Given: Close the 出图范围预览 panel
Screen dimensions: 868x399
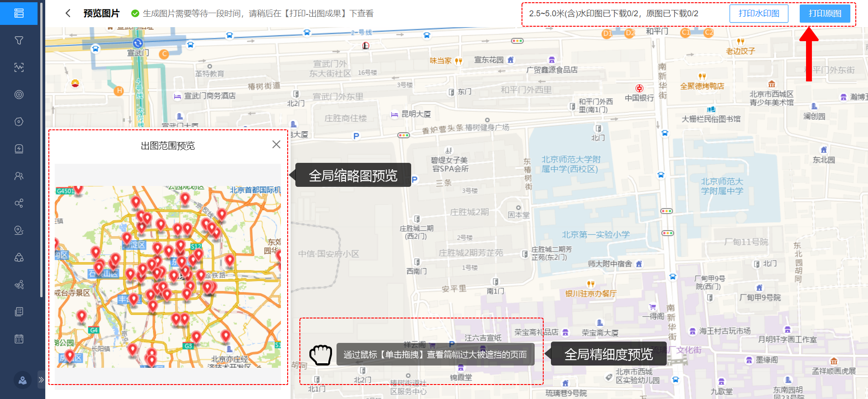Looking at the screenshot, I should coord(276,144).
